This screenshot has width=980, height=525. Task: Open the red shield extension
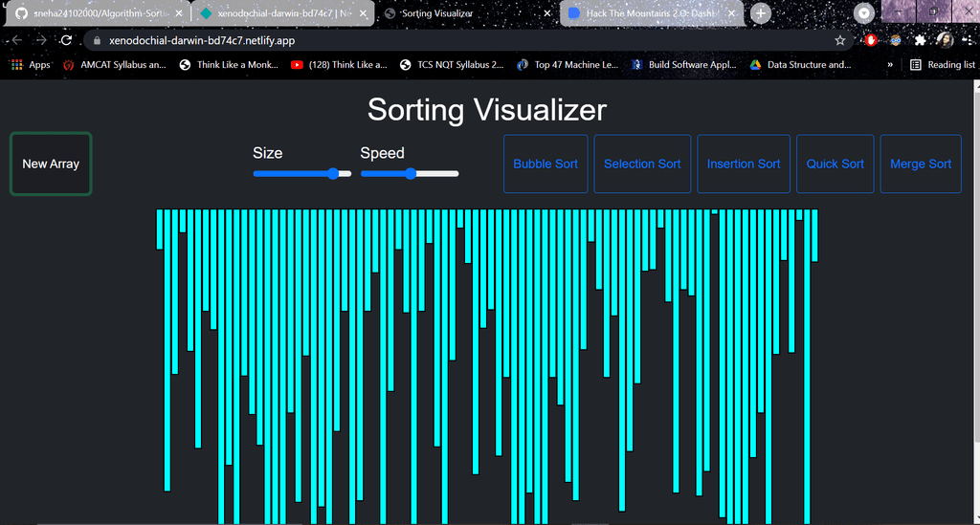(x=871, y=40)
